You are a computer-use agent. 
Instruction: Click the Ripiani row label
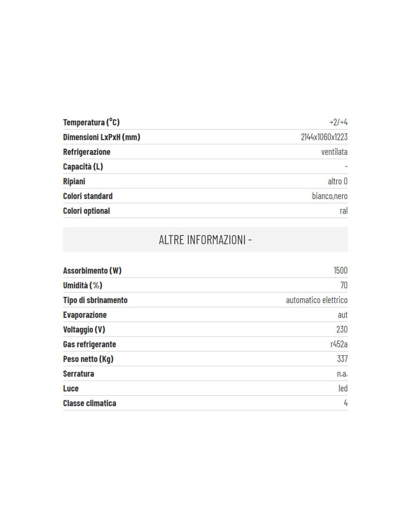[74, 181]
